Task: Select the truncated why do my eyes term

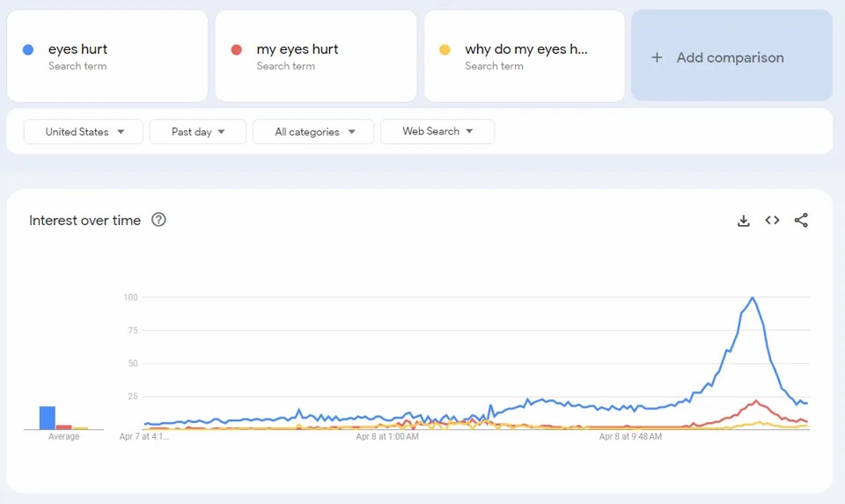Action: (525, 50)
